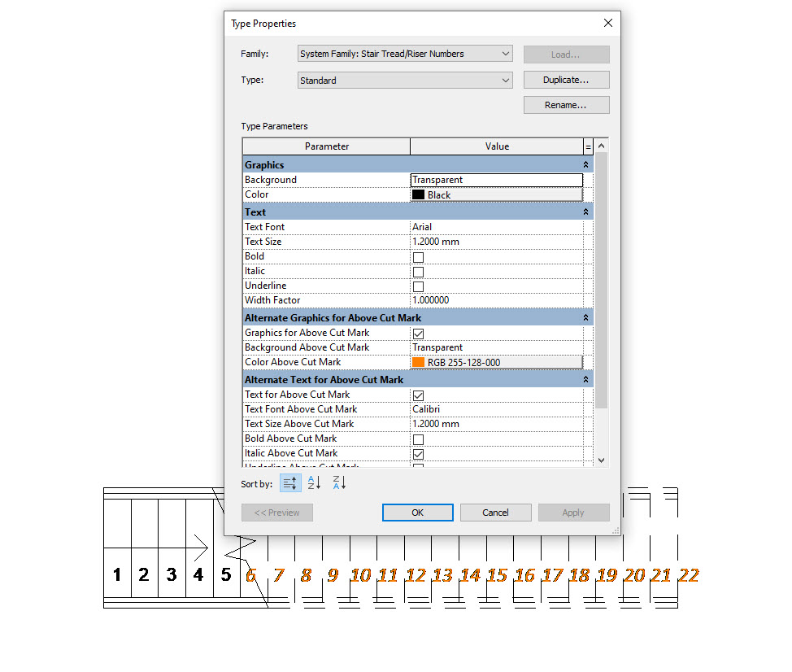Screen dimensions: 792x672
Task: Collapse the Text parameter section
Action: pos(585,211)
